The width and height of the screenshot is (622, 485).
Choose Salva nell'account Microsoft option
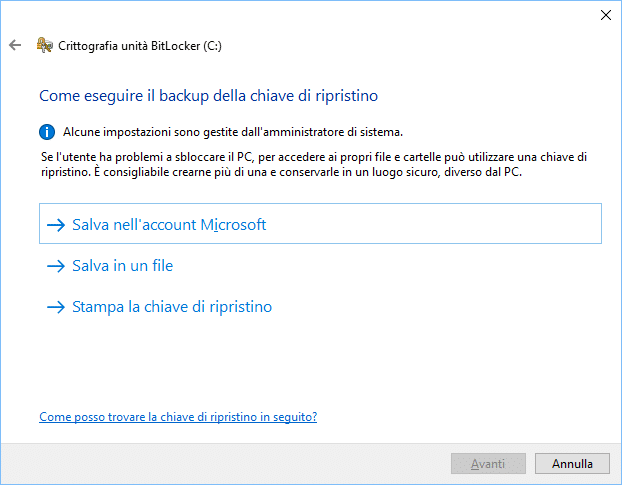pos(320,224)
